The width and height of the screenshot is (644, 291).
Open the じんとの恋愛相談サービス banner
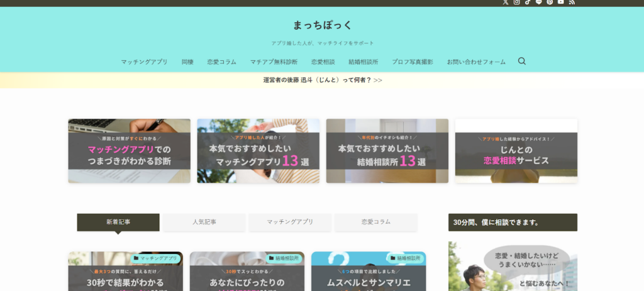click(516, 151)
